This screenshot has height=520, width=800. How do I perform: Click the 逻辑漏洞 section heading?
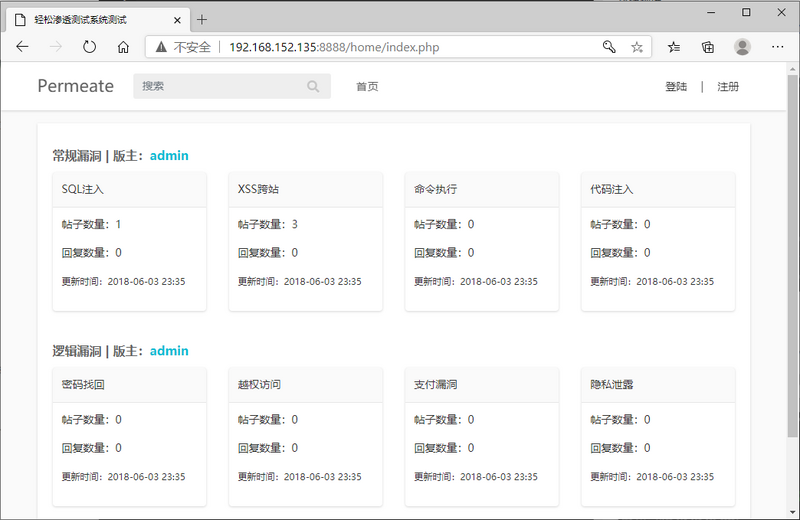[77, 351]
